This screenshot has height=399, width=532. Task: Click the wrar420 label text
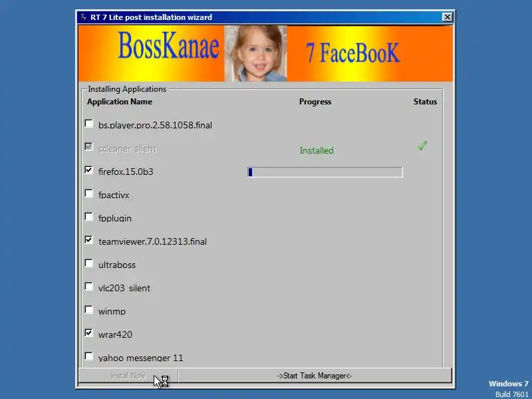pyautogui.click(x=115, y=335)
